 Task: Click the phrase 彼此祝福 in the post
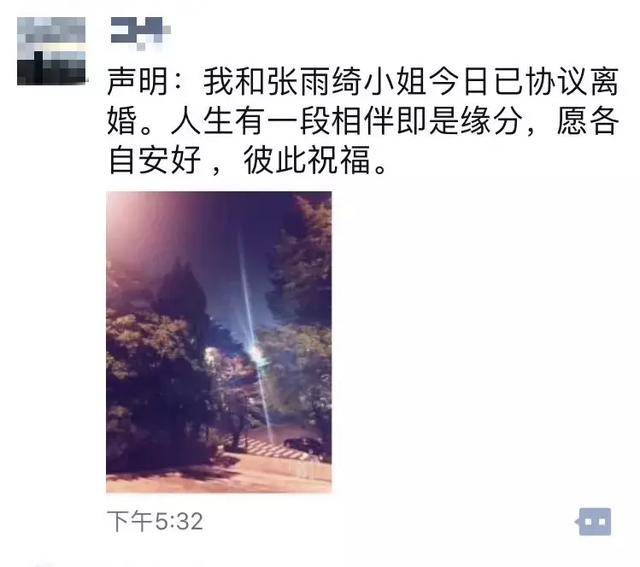(307, 160)
